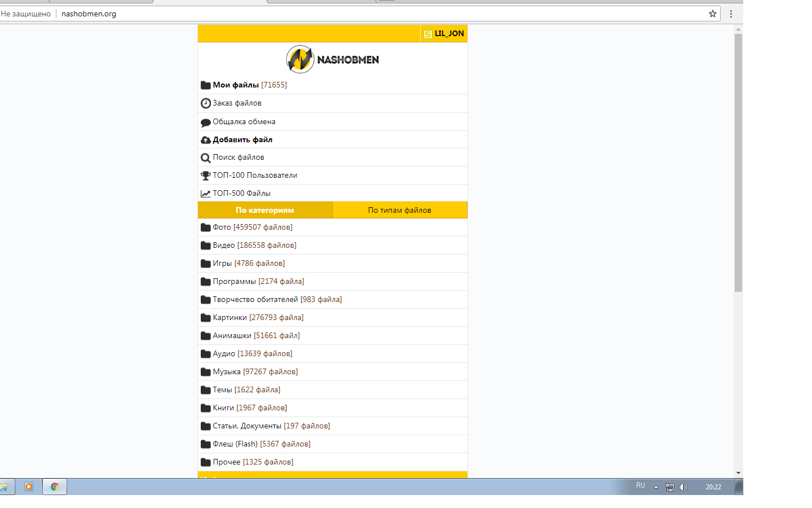
Task: Click the magnifier icon for Поиск файлов
Action: tap(206, 158)
